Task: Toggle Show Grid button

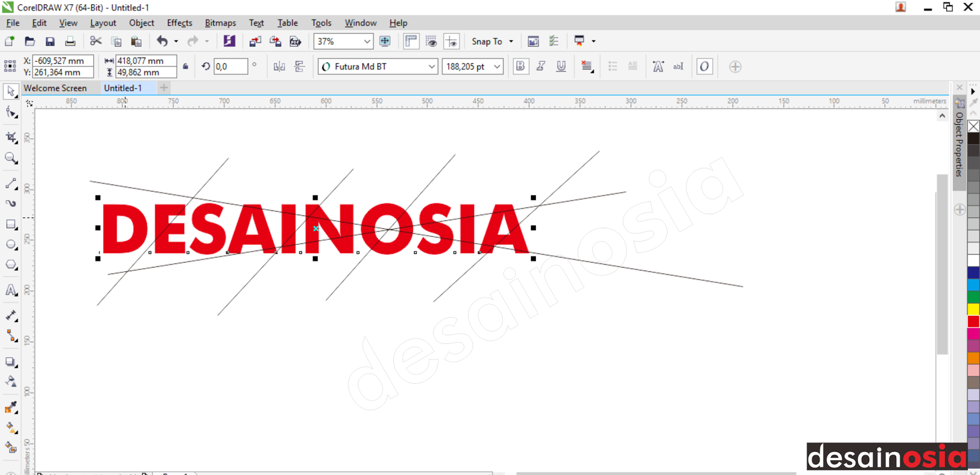Action: pos(431,41)
